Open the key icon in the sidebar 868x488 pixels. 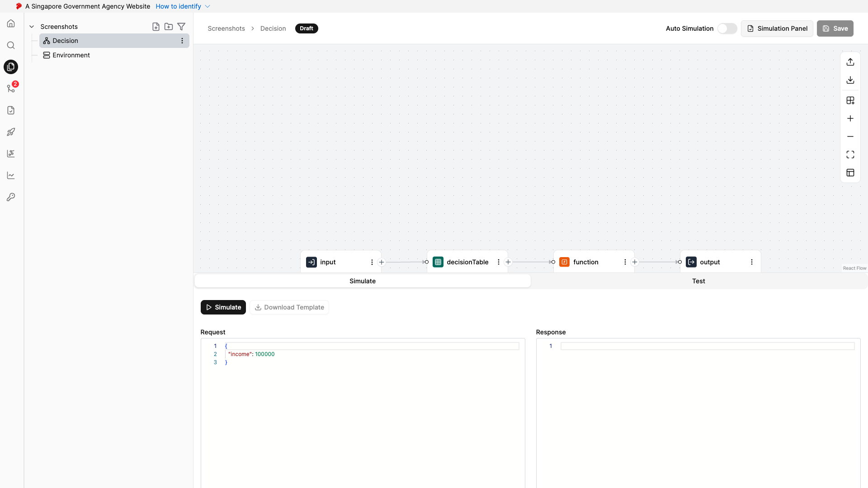pyautogui.click(x=11, y=197)
